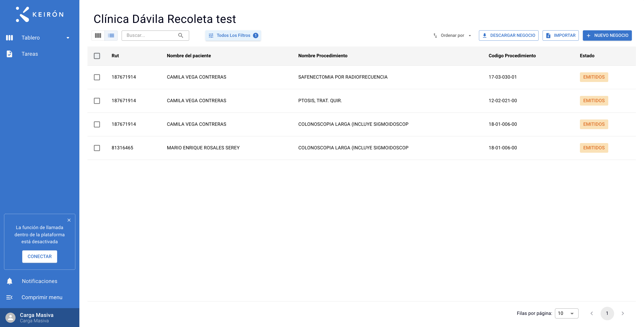
Task: Click SAFENECTOMIA POR RADIOFRECUENCIA procedure
Action: (343, 77)
